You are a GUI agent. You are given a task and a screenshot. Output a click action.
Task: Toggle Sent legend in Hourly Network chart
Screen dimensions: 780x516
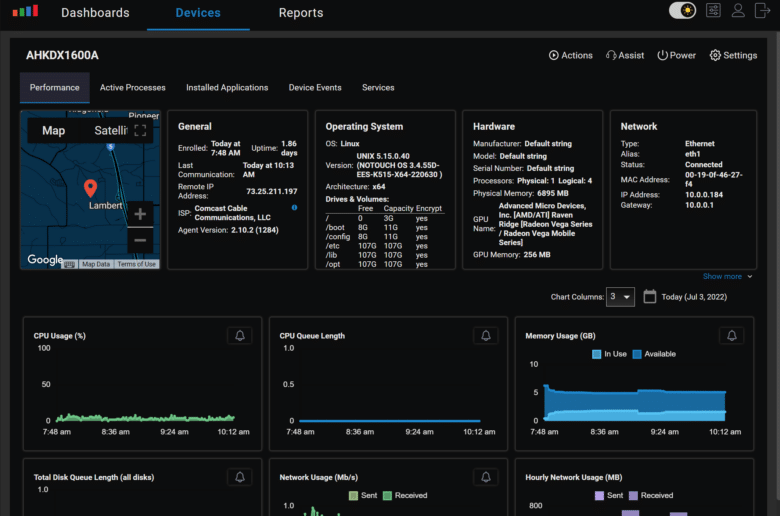coord(609,496)
